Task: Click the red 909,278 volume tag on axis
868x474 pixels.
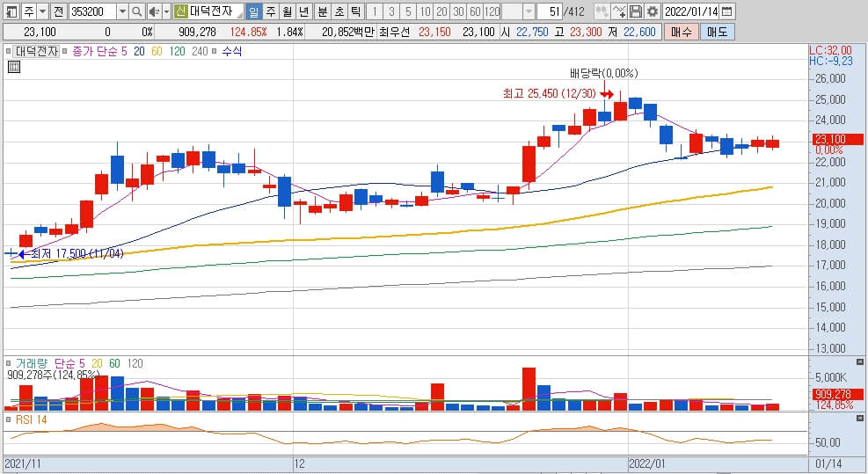Action: pyautogui.click(x=837, y=394)
